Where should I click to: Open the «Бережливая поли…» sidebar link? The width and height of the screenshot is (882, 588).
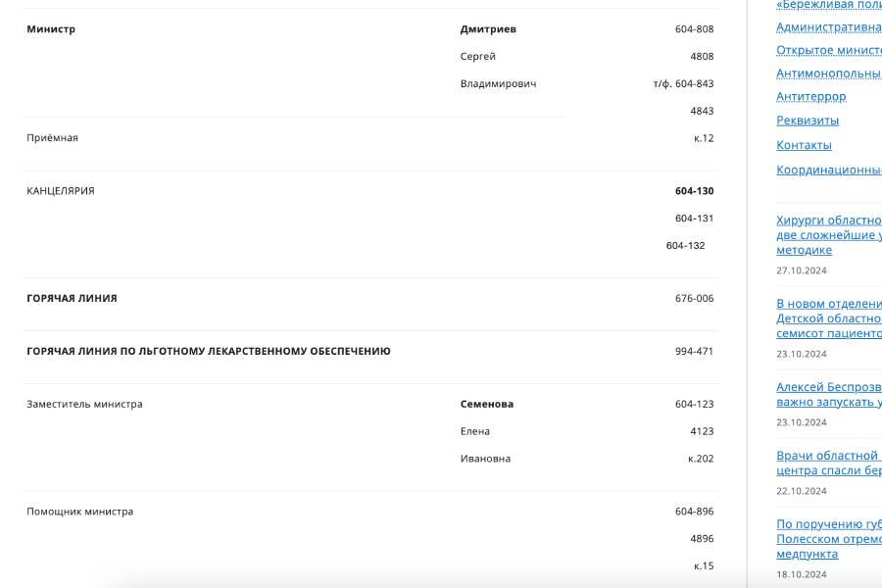(x=829, y=5)
